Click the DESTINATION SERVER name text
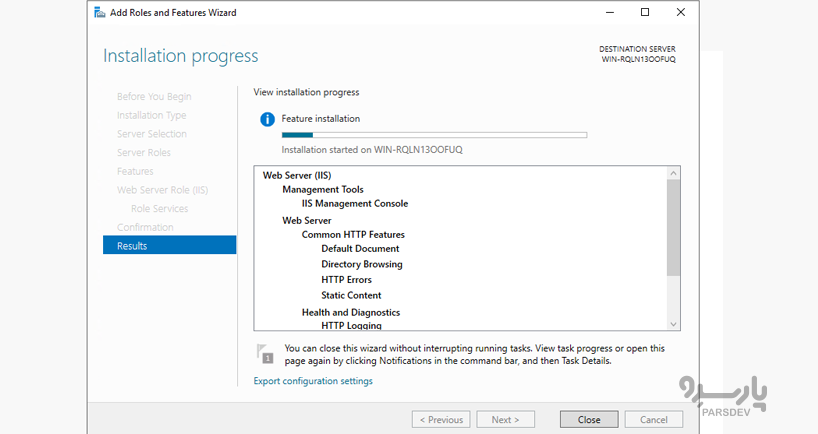 point(639,59)
